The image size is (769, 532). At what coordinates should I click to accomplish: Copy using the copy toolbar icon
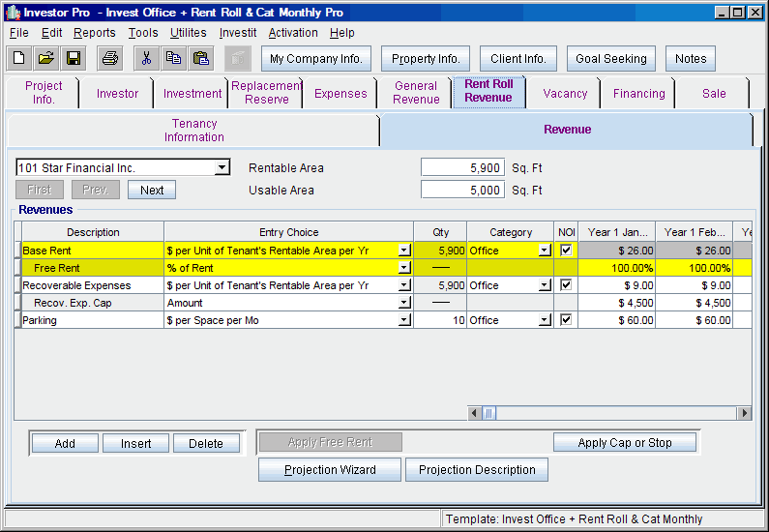point(173,59)
